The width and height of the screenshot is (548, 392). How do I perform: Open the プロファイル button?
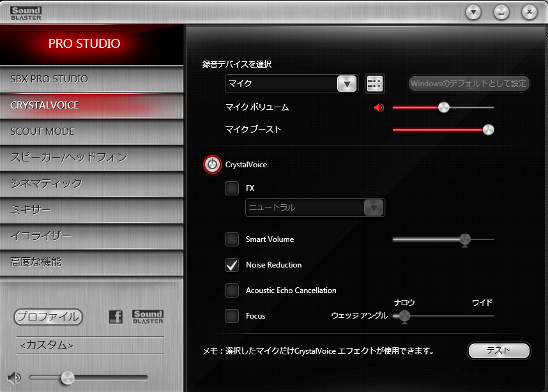[x=49, y=317]
